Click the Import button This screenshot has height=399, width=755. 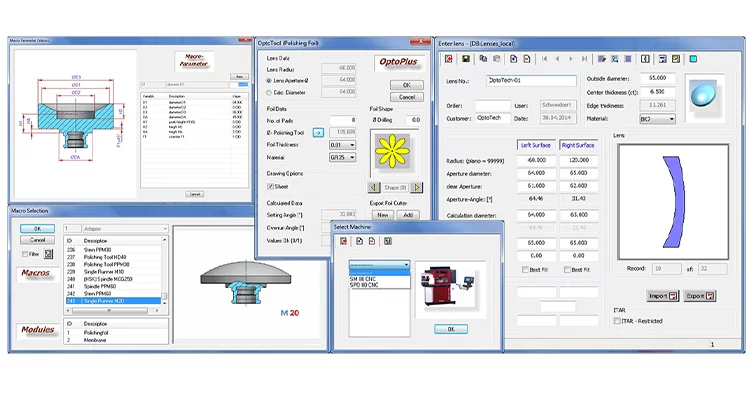[662, 296]
